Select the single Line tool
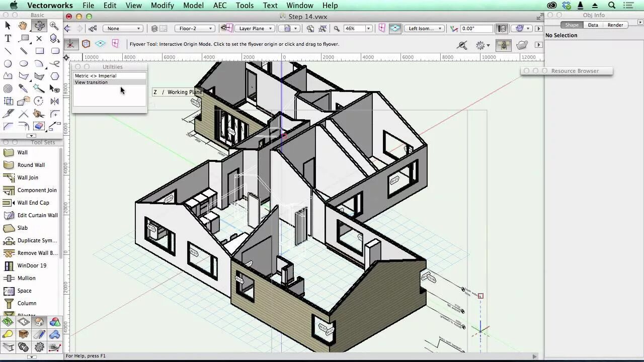The height and width of the screenshot is (362, 644). click(x=8, y=51)
